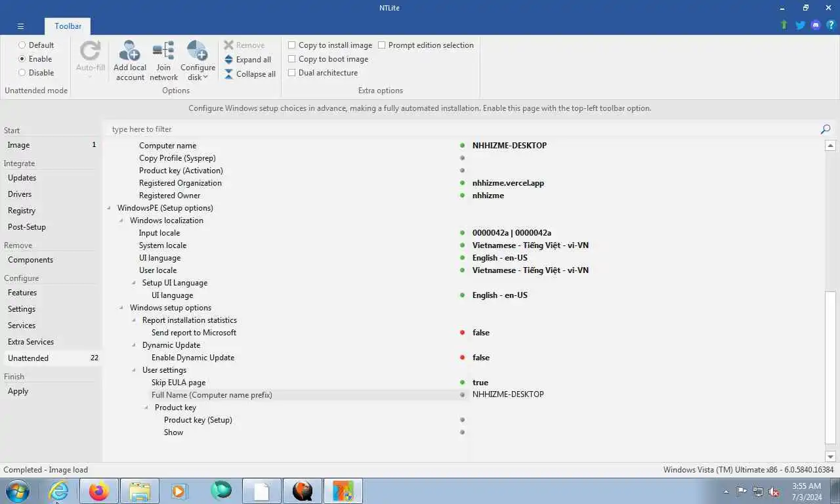The height and width of the screenshot is (504, 840).
Task: Open the Discord icon link
Action: (816, 25)
